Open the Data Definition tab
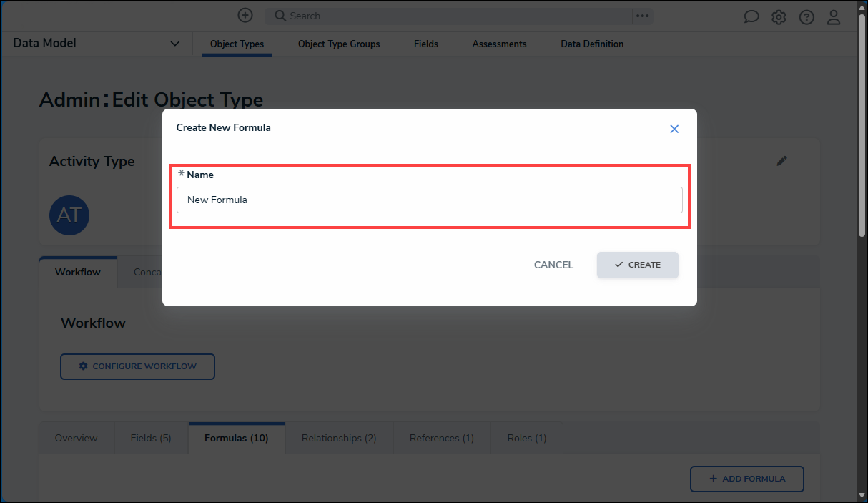This screenshot has width=868, height=503. (592, 44)
